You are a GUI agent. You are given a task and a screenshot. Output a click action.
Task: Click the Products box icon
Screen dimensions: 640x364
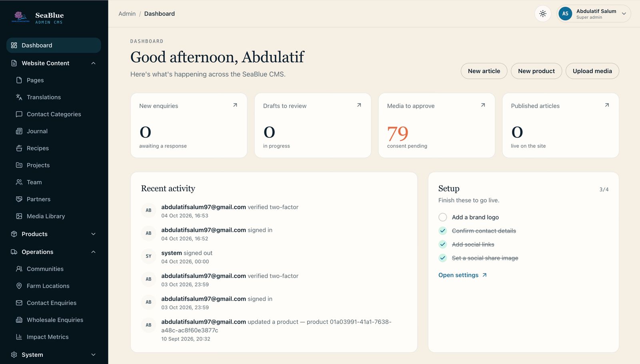[14, 234]
